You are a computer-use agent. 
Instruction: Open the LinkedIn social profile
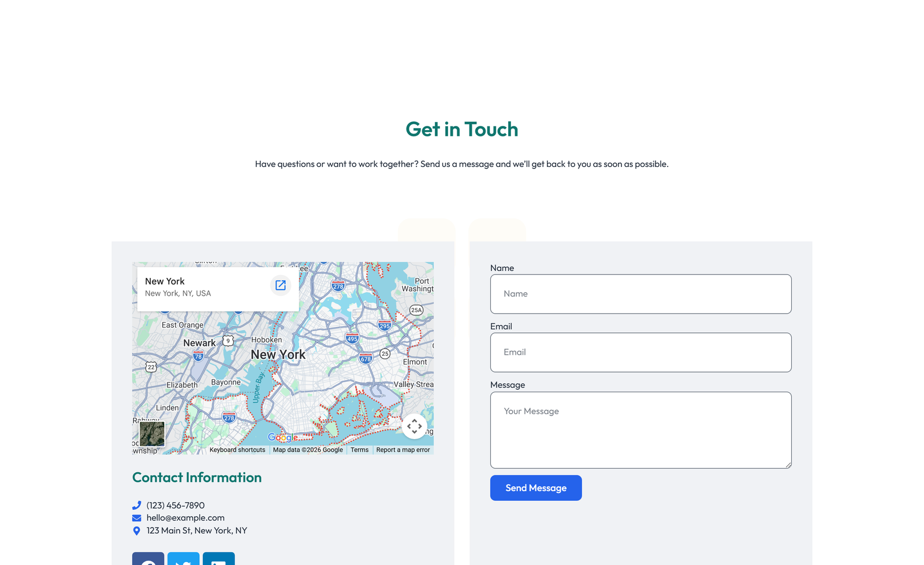(219, 560)
